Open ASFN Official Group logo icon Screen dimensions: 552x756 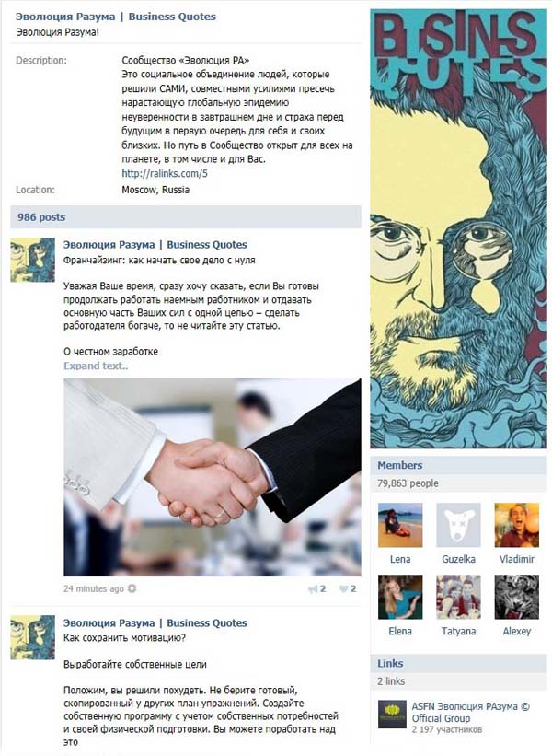(x=392, y=715)
